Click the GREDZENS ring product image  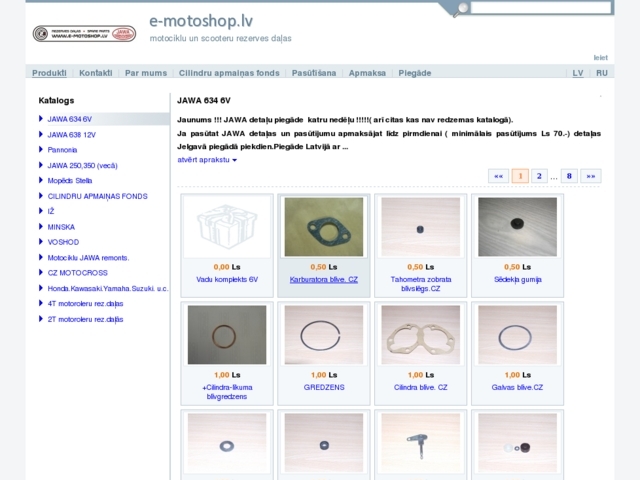(x=323, y=334)
